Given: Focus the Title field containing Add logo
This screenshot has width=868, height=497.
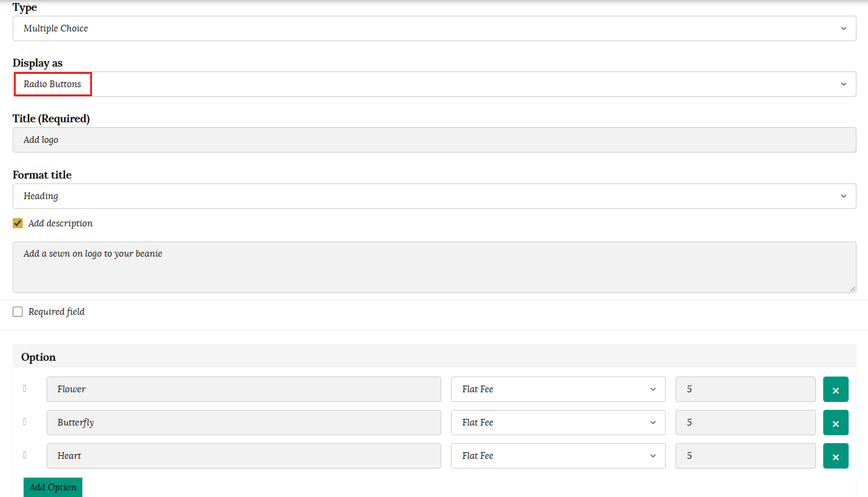Looking at the screenshot, I should tap(435, 140).
